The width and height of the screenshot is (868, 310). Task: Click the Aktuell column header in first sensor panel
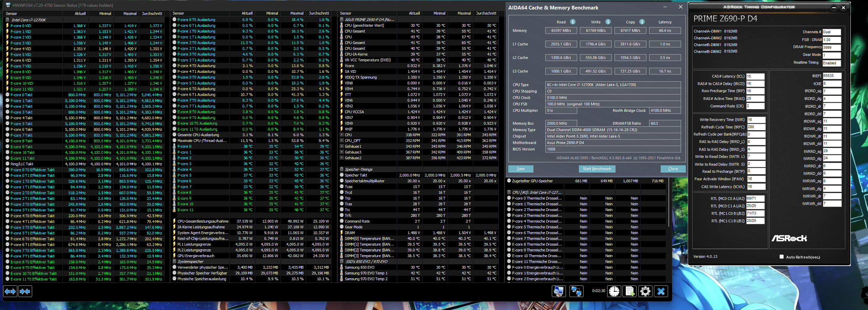point(75,14)
